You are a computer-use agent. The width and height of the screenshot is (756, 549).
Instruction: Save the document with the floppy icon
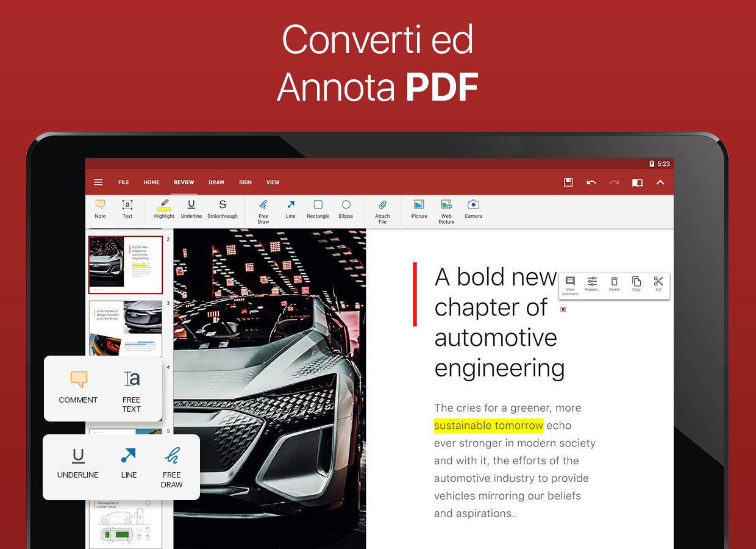[x=568, y=182]
